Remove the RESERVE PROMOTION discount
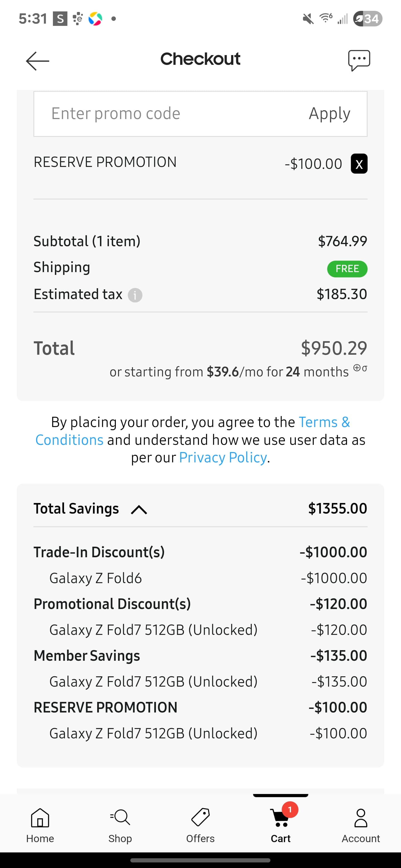This screenshot has height=868, width=401. click(359, 164)
